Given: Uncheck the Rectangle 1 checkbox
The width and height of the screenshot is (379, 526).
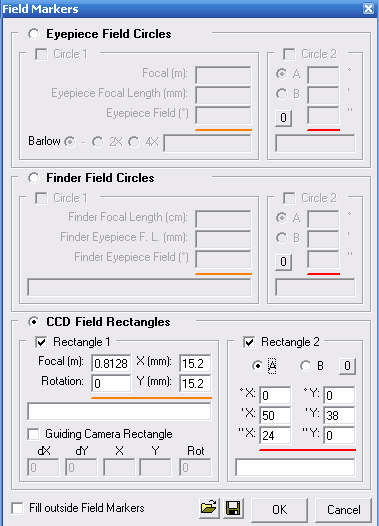Looking at the screenshot, I should click(x=41, y=342).
